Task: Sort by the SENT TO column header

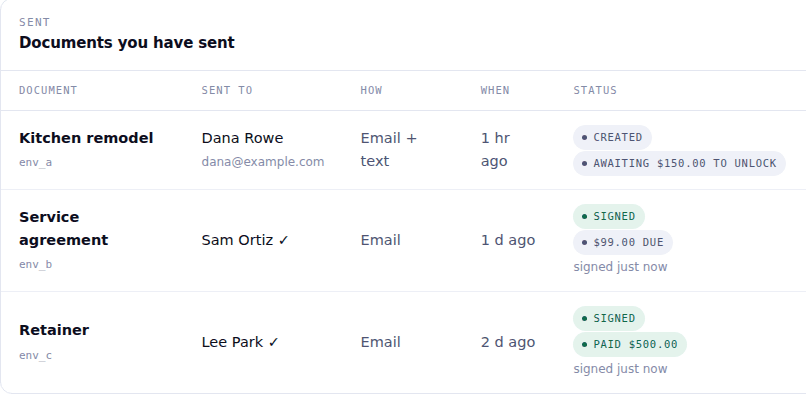Action: click(x=227, y=90)
